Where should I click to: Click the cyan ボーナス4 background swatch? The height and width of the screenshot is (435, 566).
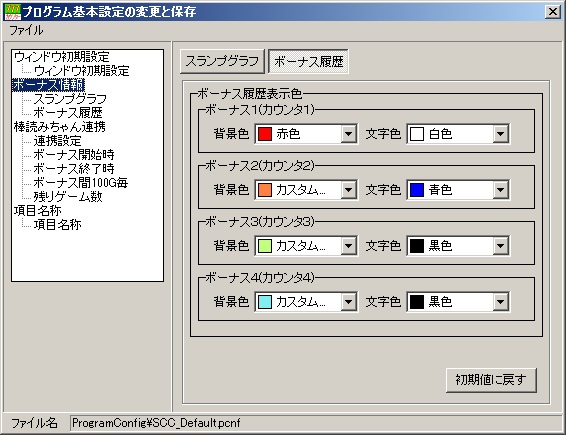[265, 302]
